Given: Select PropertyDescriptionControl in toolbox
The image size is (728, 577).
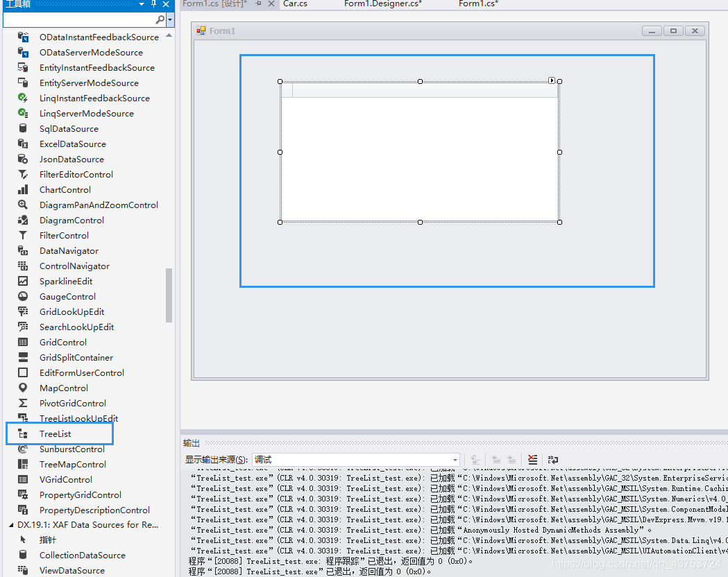Looking at the screenshot, I should pos(94,510).
